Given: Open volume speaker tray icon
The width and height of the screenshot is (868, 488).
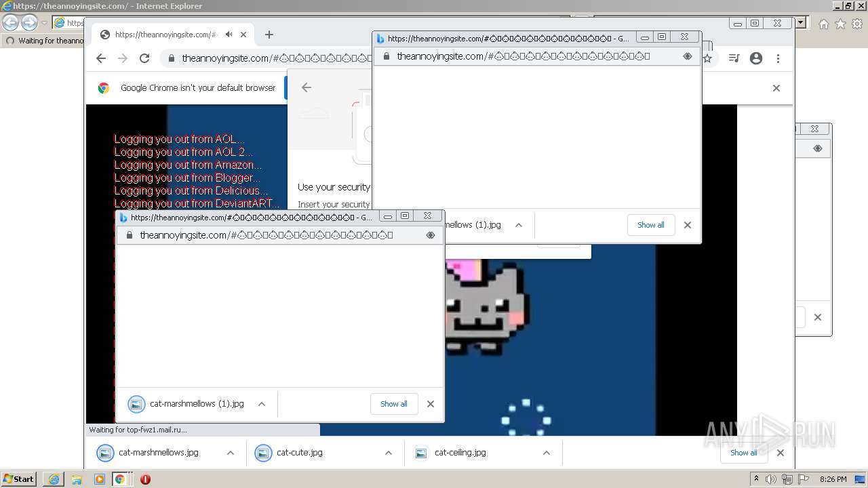Looking at the screenshot, I should [x=771, y=479].
